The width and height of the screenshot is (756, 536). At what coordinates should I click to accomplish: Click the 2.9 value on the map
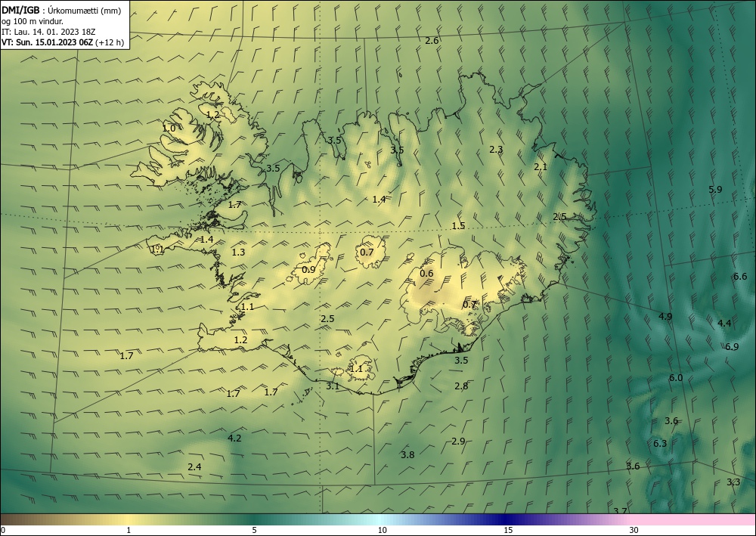coord(459,441)
